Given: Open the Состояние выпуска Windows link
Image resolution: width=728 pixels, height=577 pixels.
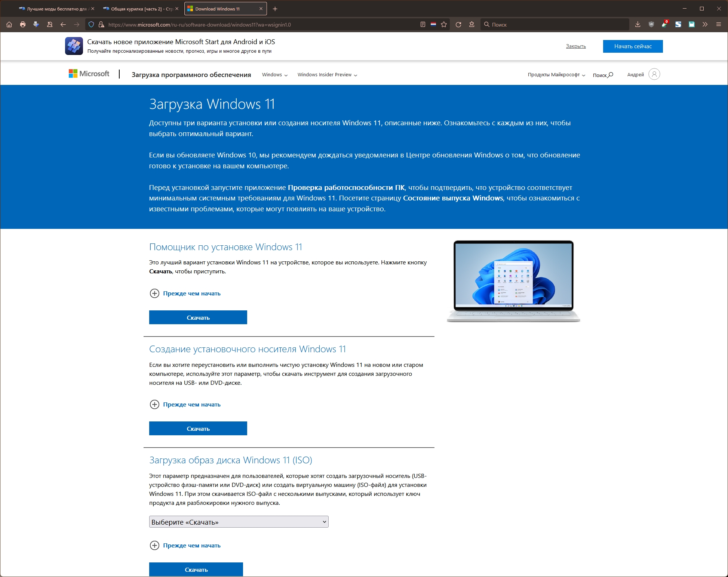Looking at the screenshot, I should coord(453,198).
